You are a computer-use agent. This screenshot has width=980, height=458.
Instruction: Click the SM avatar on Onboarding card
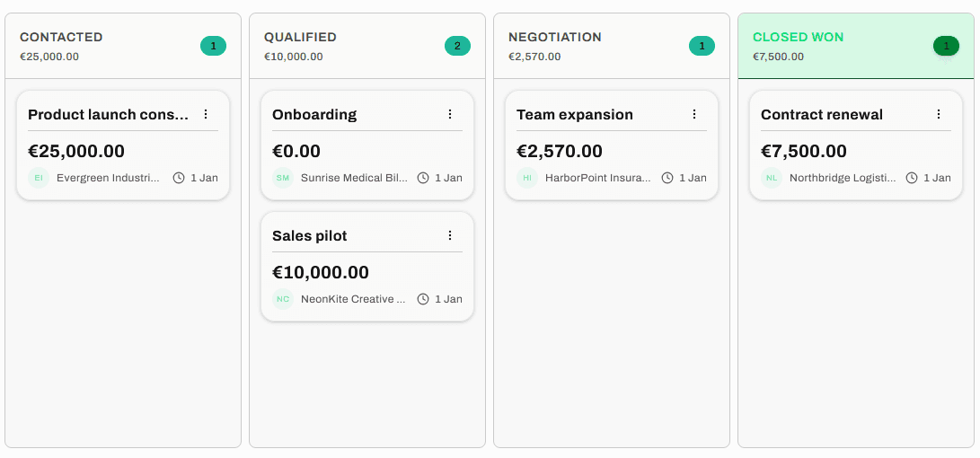(283, 178)
